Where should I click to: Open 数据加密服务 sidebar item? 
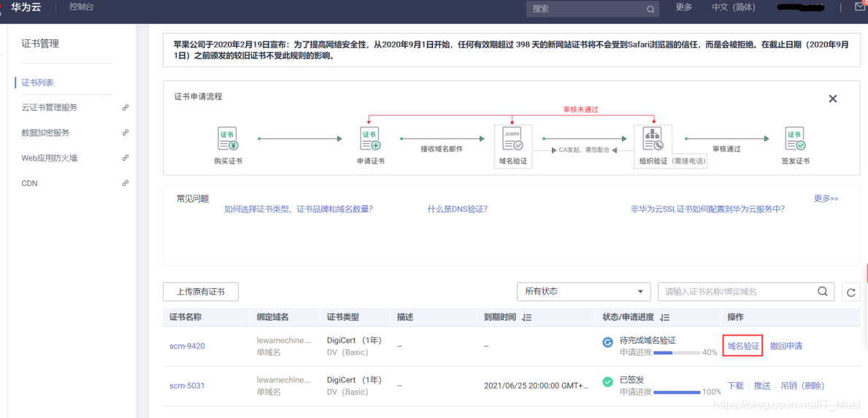coord(45,133)
